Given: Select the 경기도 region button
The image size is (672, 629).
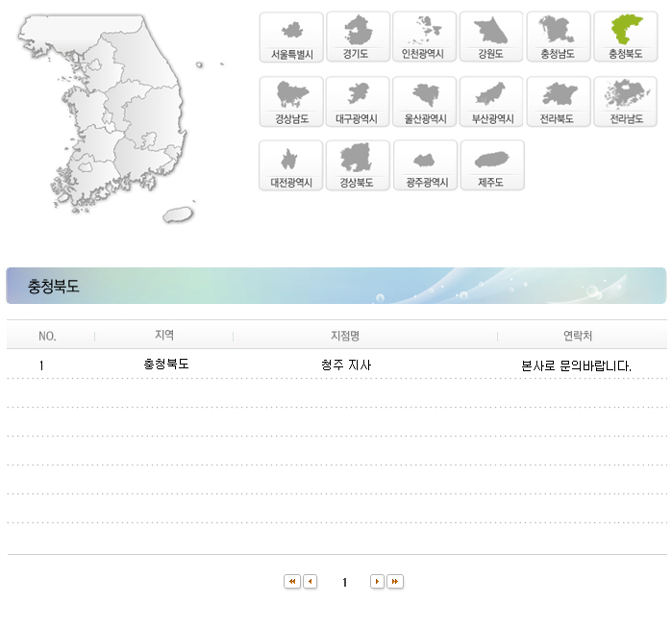Looking at the screenshot, I should coord(358,37).
